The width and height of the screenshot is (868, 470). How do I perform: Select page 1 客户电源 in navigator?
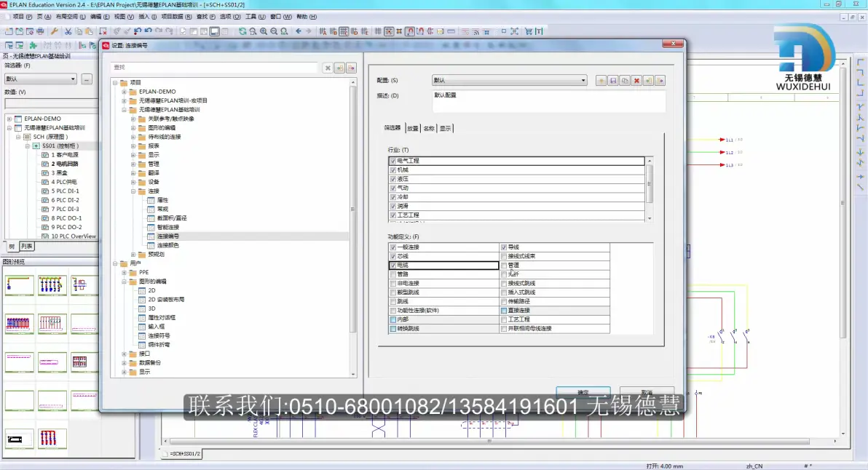pyautogui.click(x=64, y=155)
